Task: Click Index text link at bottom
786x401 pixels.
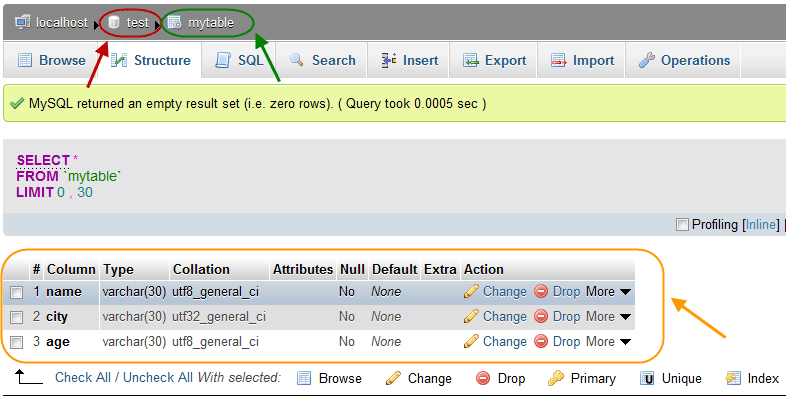Action: [x=763, y=378]
